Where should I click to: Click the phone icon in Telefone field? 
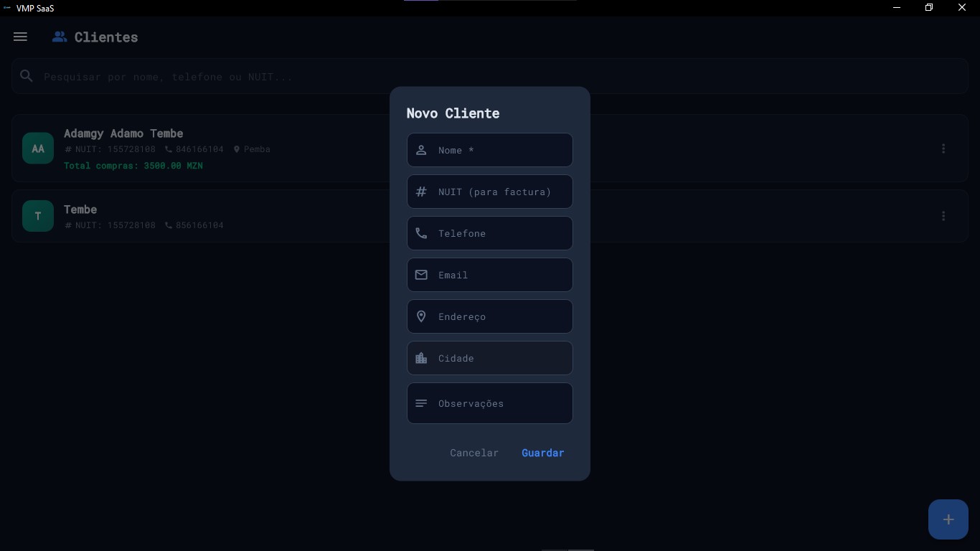[421, 233]
